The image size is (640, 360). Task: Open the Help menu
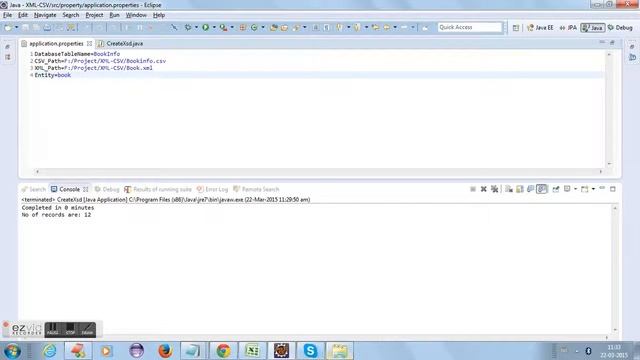[x=159, y=15]
